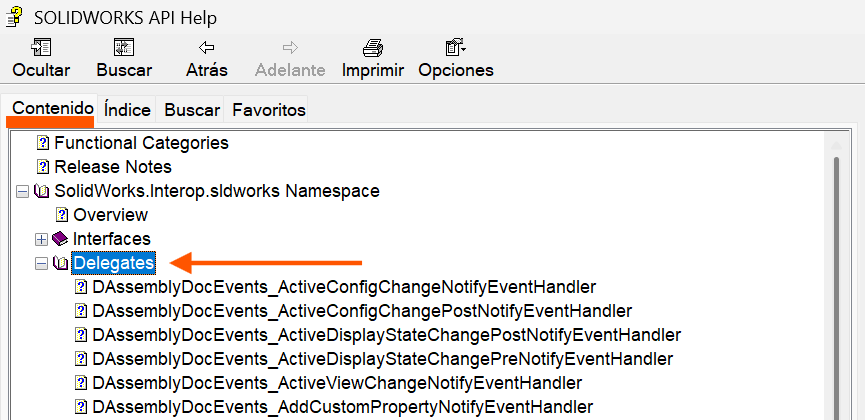Click the SOLIDWORKS API Help title icon

[15, 18]
